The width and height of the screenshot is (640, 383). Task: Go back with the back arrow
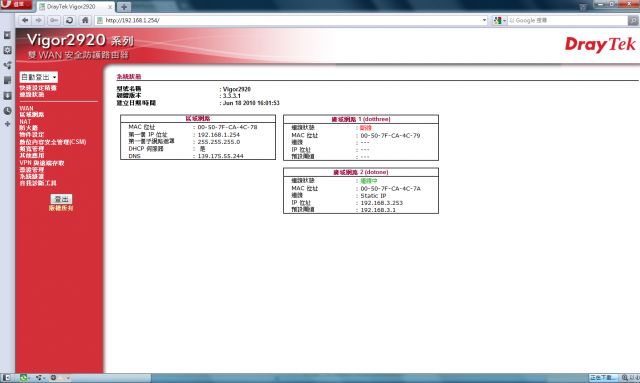coord(25,20)
